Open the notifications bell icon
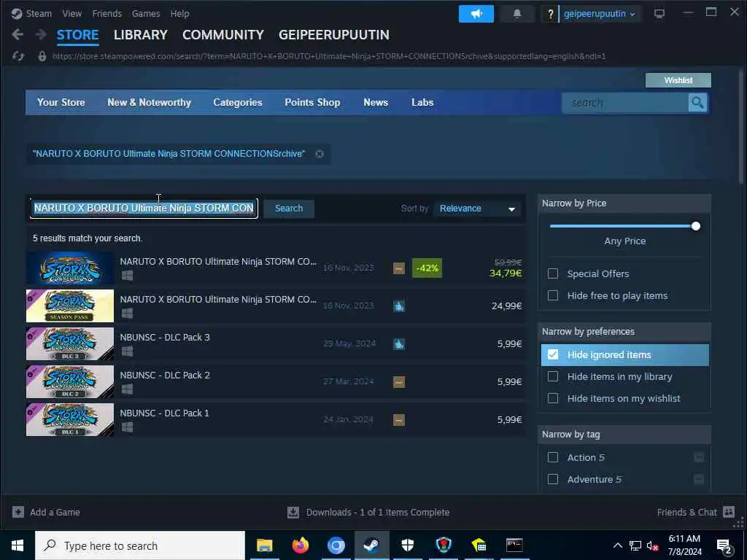 point(517,14)
